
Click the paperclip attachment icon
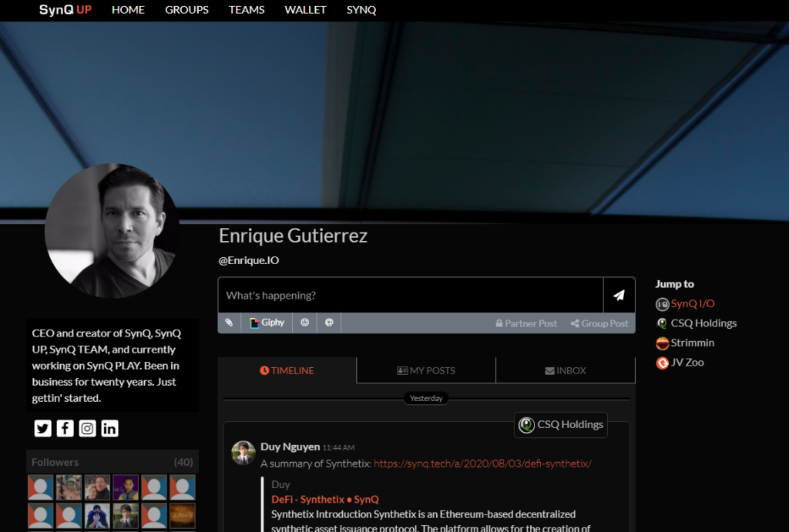(229, 323)
